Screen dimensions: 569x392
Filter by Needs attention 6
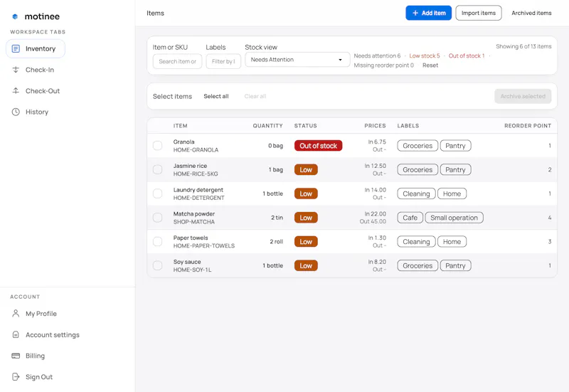click(x=377, y=56)
